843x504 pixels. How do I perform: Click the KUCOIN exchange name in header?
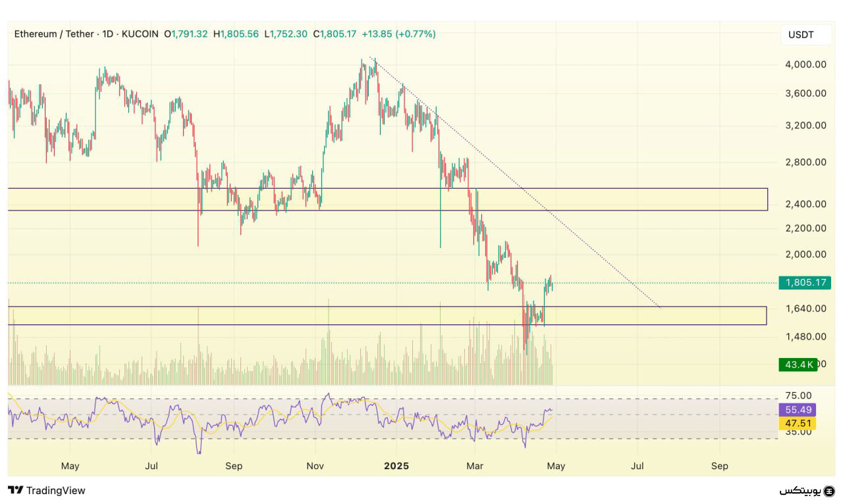pyautogui.click(x=140, y=34)
